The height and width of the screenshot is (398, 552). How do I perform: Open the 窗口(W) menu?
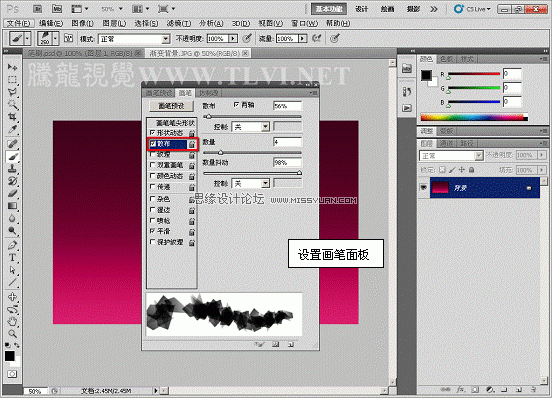pos(305,23)
